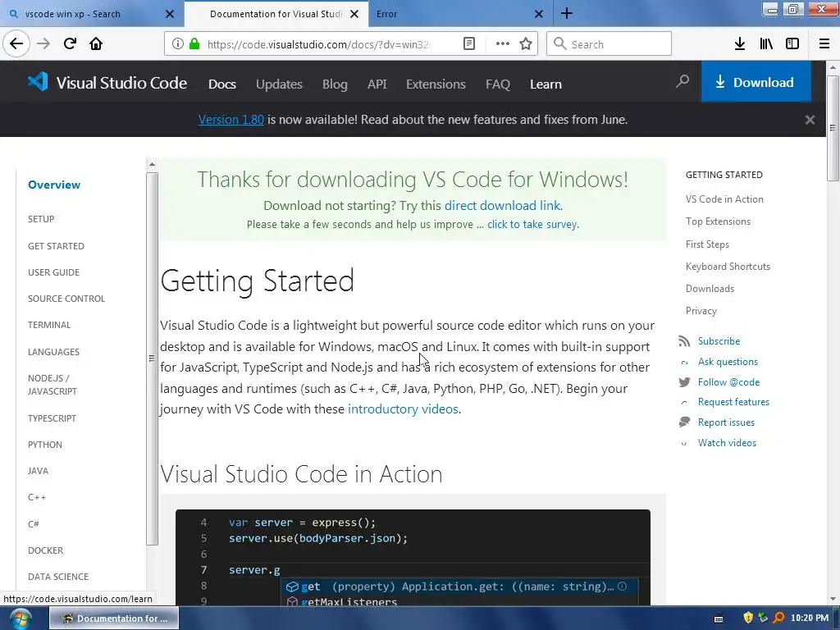The image size is (840, 630).
Task: Click the direct download link
Action: coord(503,206)
